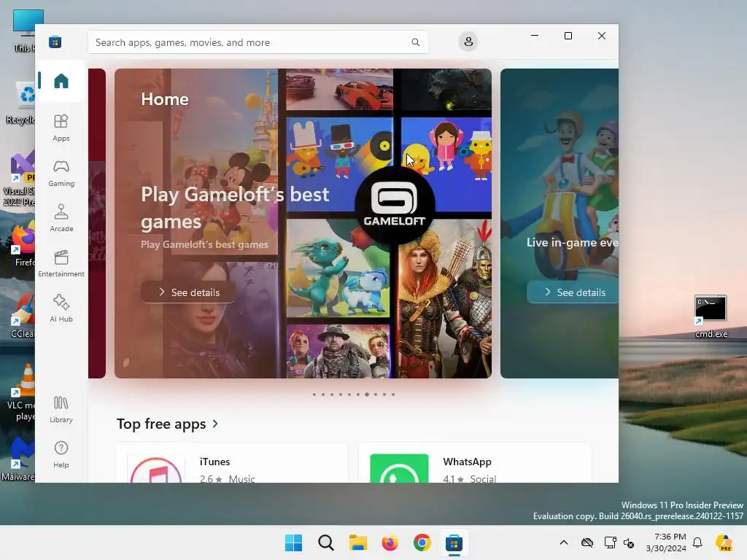This screenshot has height=560, width=747.
Task: Select the first carousel page dot
Action: [x=314, y=394]
